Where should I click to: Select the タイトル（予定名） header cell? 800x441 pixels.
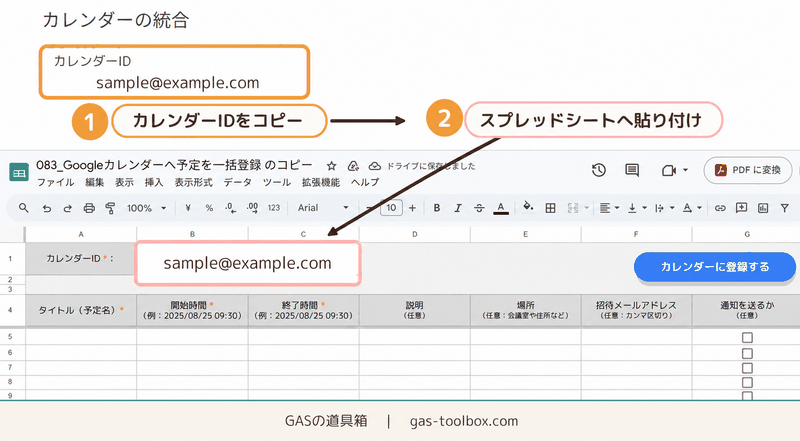click(x=81, y=310)
